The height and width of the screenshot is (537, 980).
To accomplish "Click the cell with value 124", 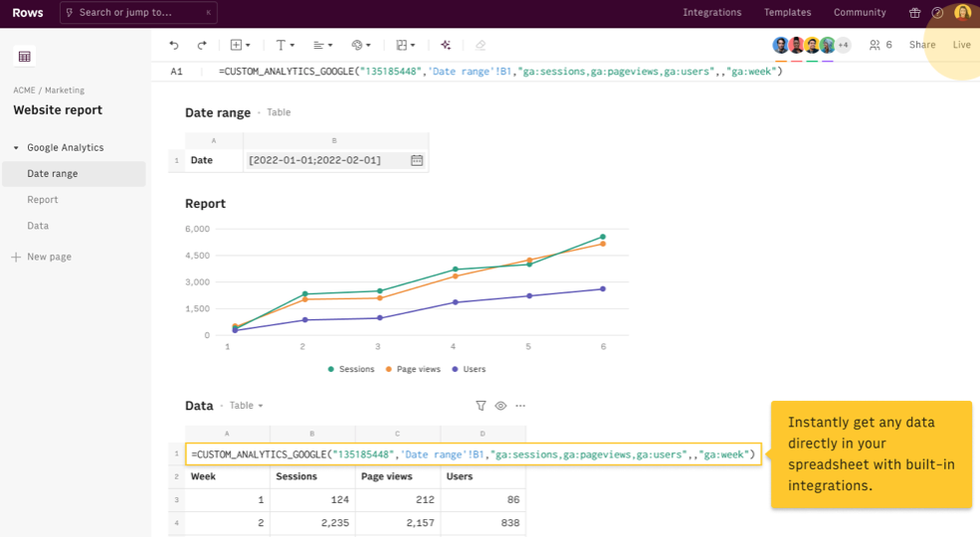I will [312, 499].
